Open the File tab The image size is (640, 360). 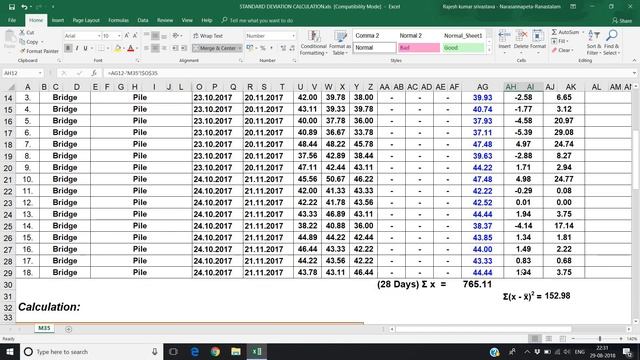click(12, 20)
